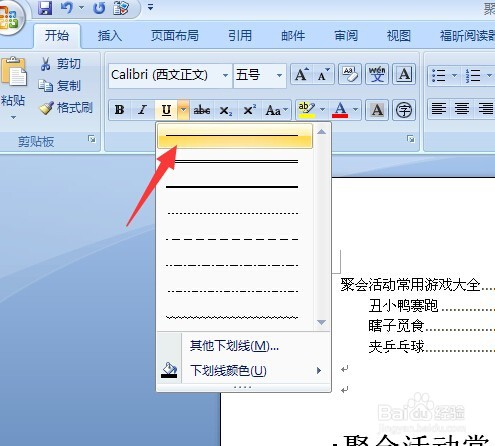Open the Clipboard pane launcher
The image size is (495, 446).
pyautogui.click(x=91, y=139)
